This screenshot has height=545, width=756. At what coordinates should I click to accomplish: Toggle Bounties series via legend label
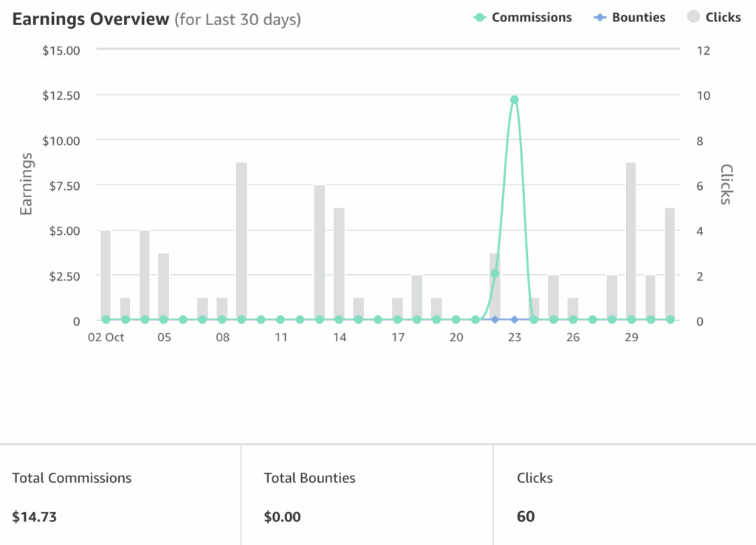click(638, 18)
